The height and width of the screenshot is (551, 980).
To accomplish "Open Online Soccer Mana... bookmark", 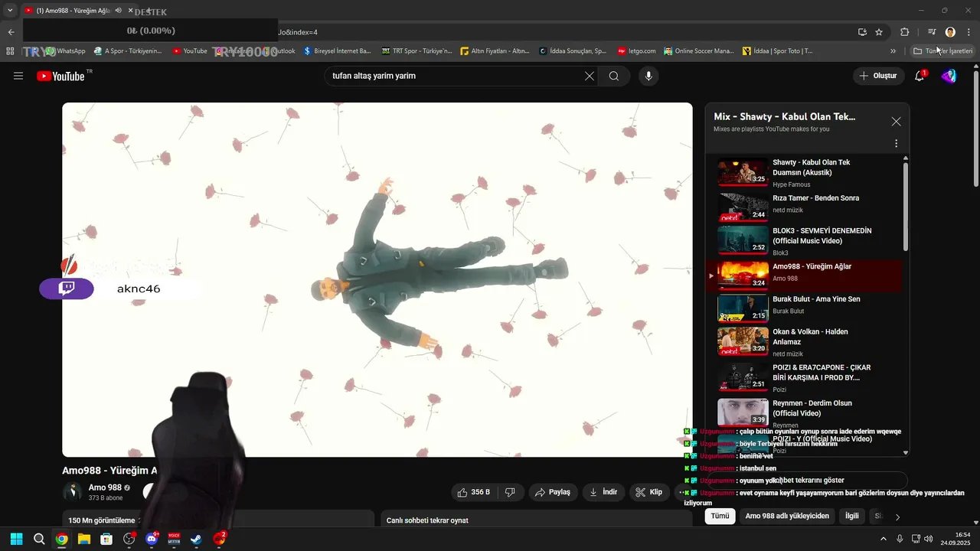I will [x=698, y=51].
